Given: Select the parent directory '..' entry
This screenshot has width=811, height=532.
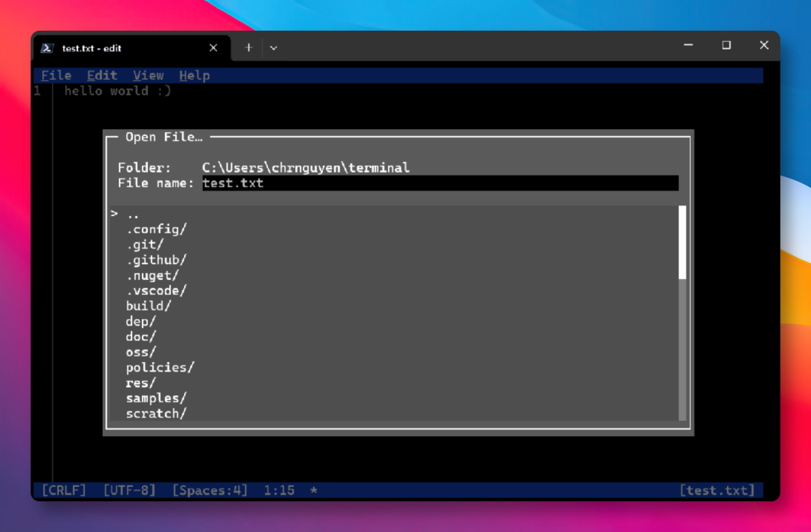Looking at the screenshot, I should [394, 214].
